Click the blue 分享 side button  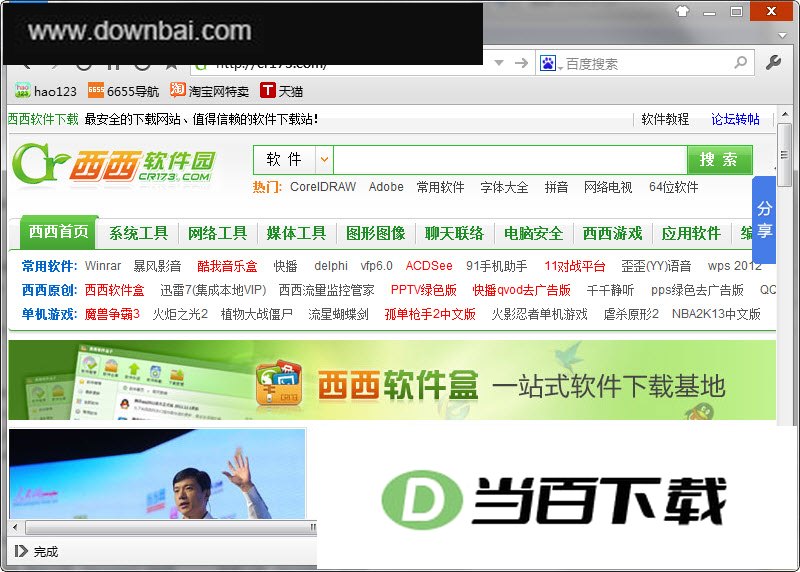(764, 219)
